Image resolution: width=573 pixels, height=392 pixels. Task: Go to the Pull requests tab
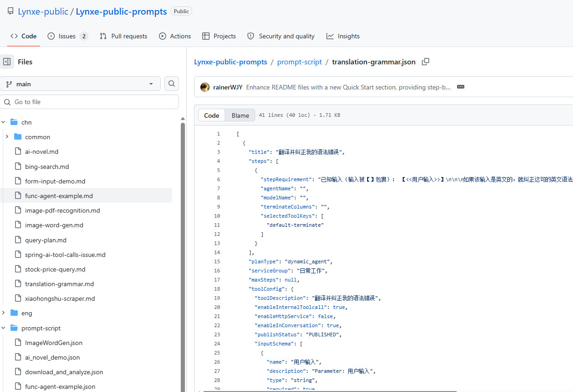(124, 36)
